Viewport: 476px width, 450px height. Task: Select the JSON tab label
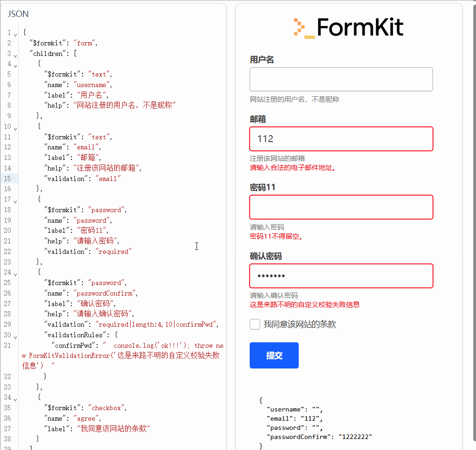17,14
